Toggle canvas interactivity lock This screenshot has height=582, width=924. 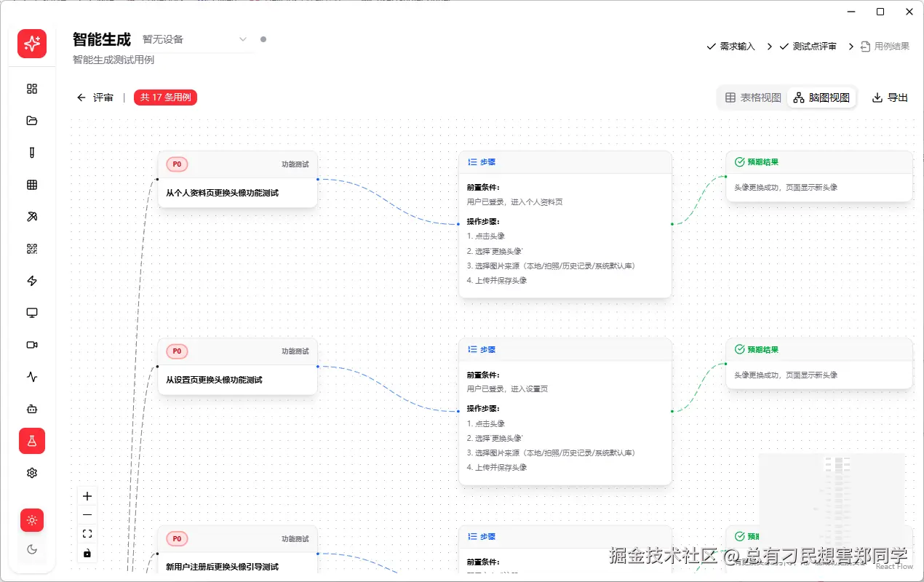coord(87,553)
